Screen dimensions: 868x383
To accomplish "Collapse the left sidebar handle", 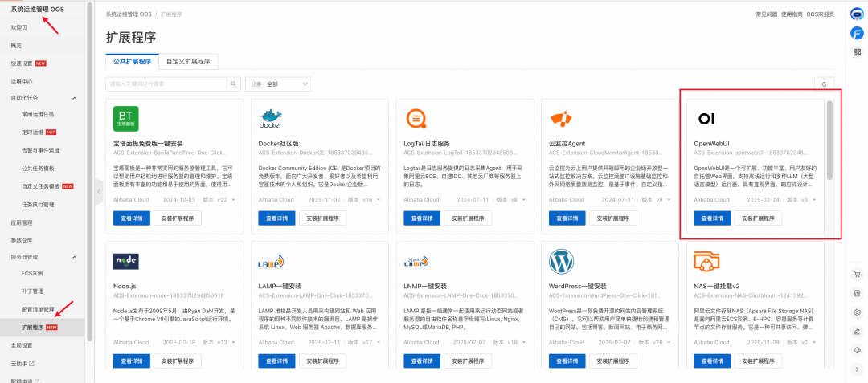I will pos(99,191).
